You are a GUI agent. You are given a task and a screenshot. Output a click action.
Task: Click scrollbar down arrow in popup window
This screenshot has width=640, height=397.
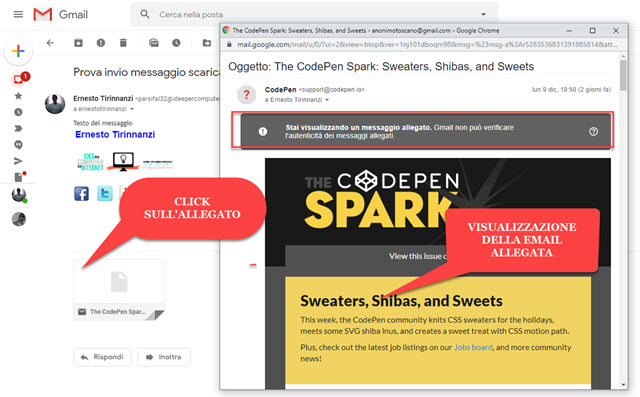click(x=623, y=384)
